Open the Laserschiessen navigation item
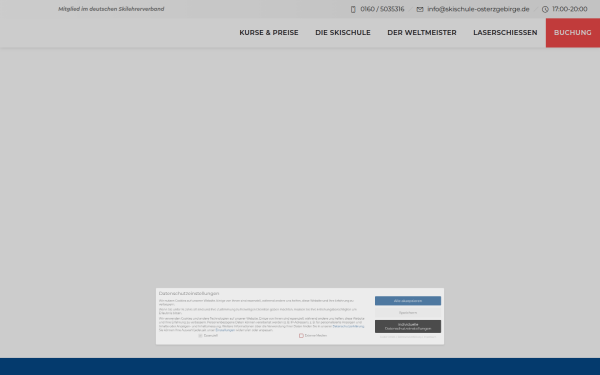The image size is (600, 375). [505, 33]
